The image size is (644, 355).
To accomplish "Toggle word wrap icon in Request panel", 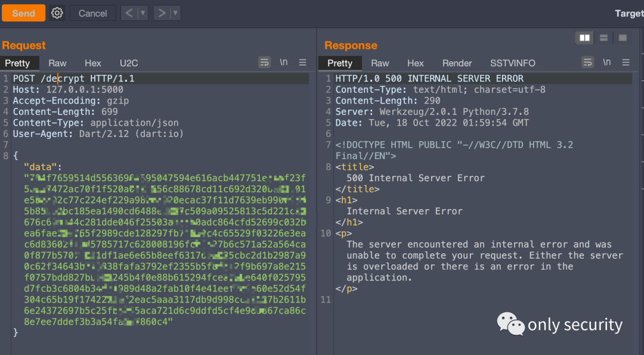I will click(265, 63).
